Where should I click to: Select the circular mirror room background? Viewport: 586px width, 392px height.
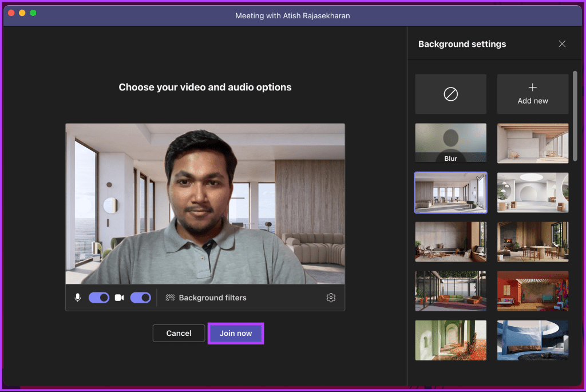[x=532, y=192]
